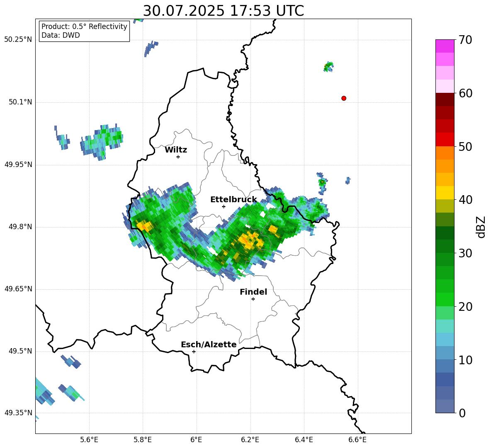Viewport: 491px width, 448px height.
Task: Click the light blue colorbar segment near 13
Action: [445, 339]
